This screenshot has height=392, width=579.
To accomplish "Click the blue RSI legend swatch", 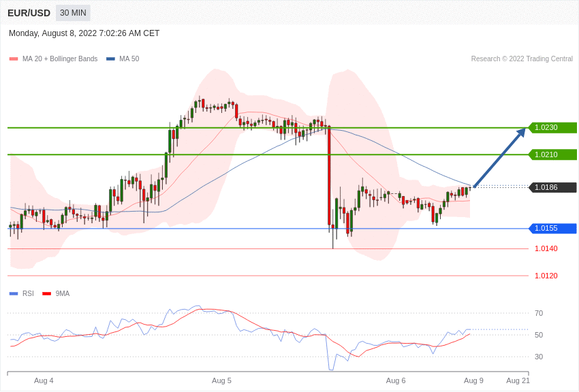I will pyautogui.click(x=14, y=294).
